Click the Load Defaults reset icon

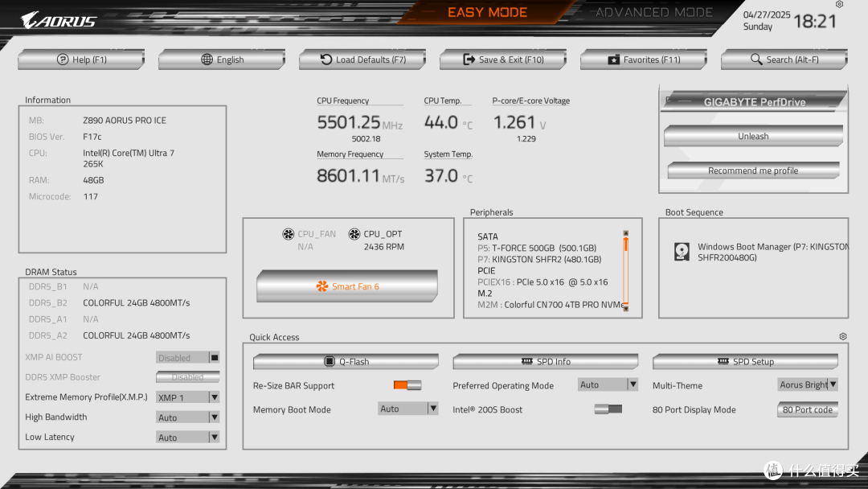(x=326, y=60)
